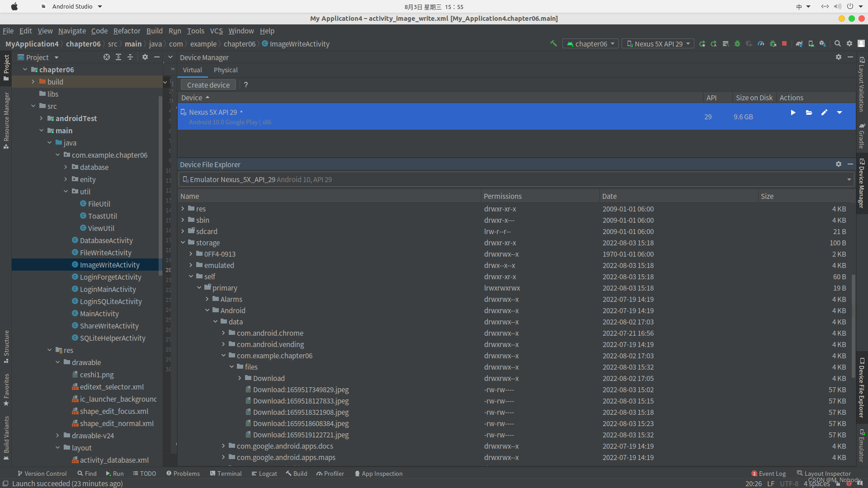Image resolution: width=868 pixels, height=488 pixels.
Task: Click the Debug app bug icon
Action: coord(737,44)
